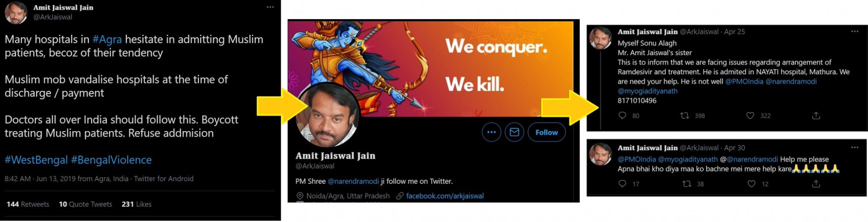Follow the Amit Jaiswal Jain profile
Image resolution: width=868 pixels, height=222 pixels.
pyautogui.click(x=546, y=132)
